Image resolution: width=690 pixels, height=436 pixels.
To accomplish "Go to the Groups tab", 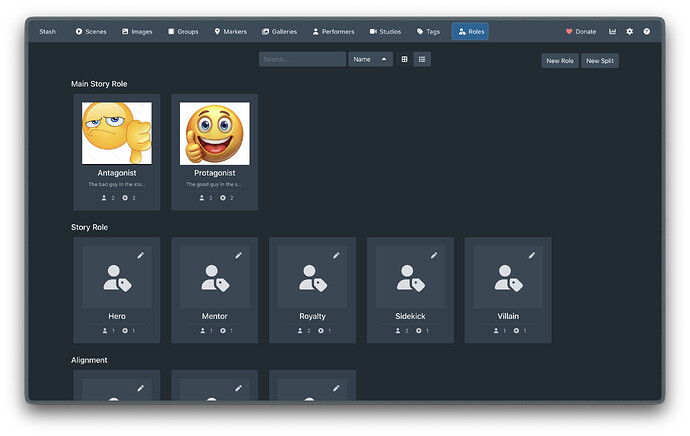I will point(183,32).
